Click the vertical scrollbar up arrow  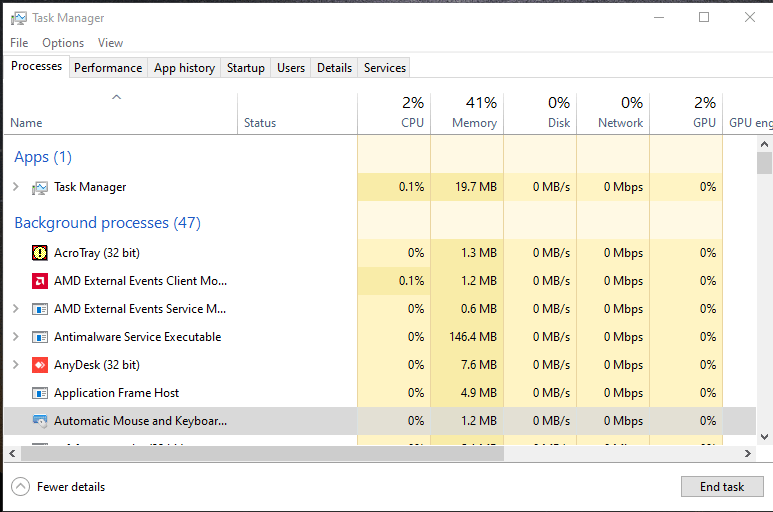point(764,144)
